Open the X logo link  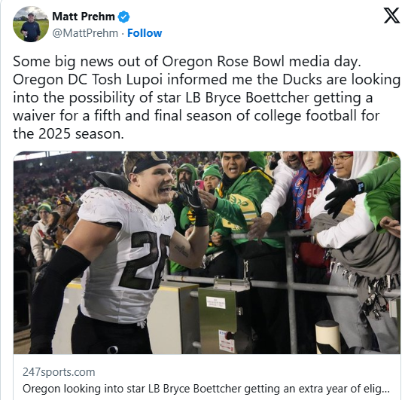click(x=391, y=16)
